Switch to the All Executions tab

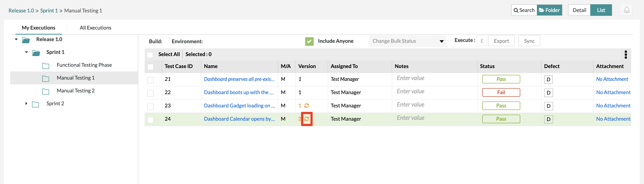[x=95, y=28]
